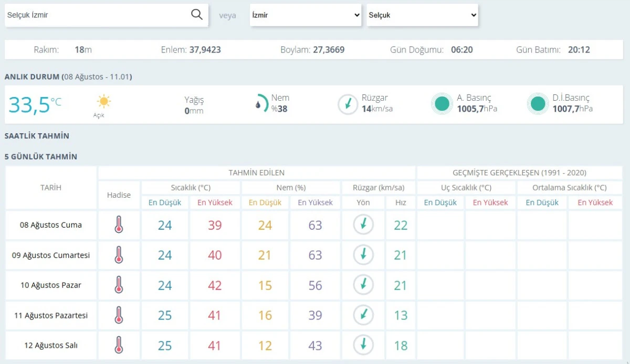This screenshot has height=364, width=630.
Task: Click wind speed 22 for 08 Ağustos Cuma
Action: [x=401, y=225]
